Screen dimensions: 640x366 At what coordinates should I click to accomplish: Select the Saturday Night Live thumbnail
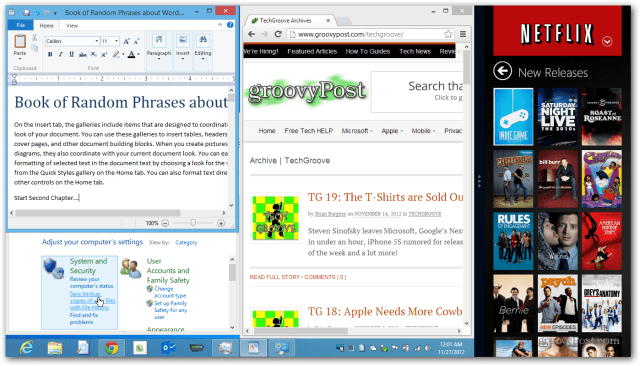(558, 117)
